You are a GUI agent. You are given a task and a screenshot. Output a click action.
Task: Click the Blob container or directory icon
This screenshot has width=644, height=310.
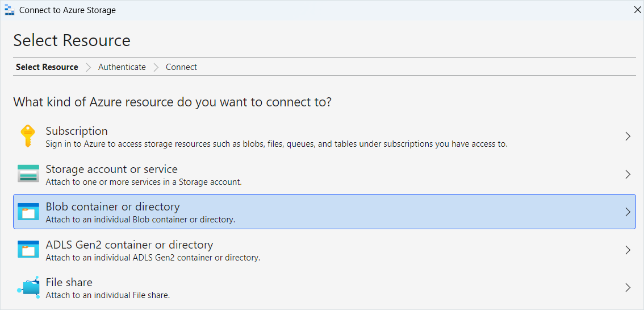(28, 212)
